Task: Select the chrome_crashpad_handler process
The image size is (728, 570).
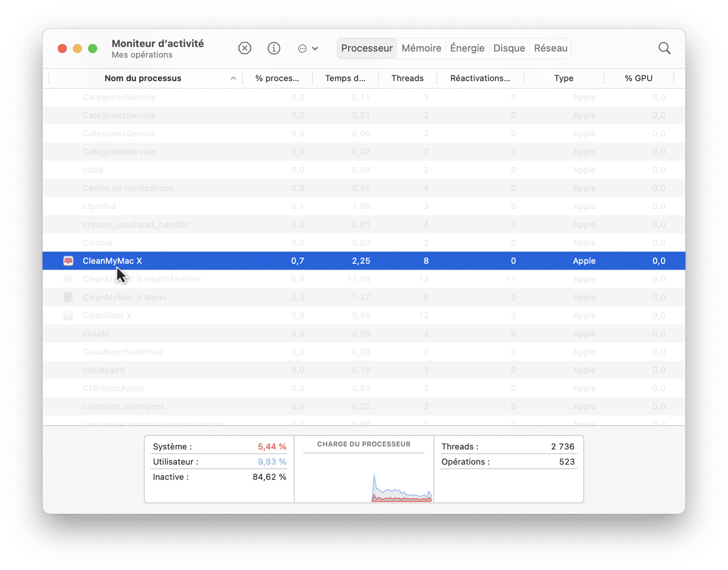Action: pos(364,224)
